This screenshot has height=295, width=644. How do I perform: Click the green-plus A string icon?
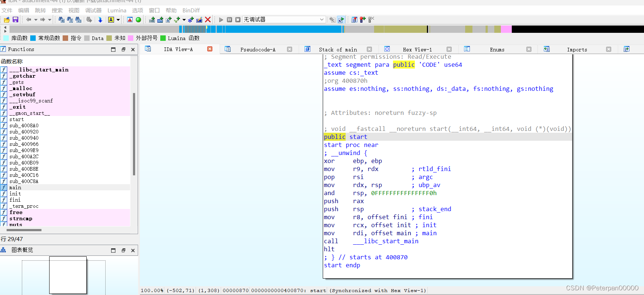coord(169,20)
